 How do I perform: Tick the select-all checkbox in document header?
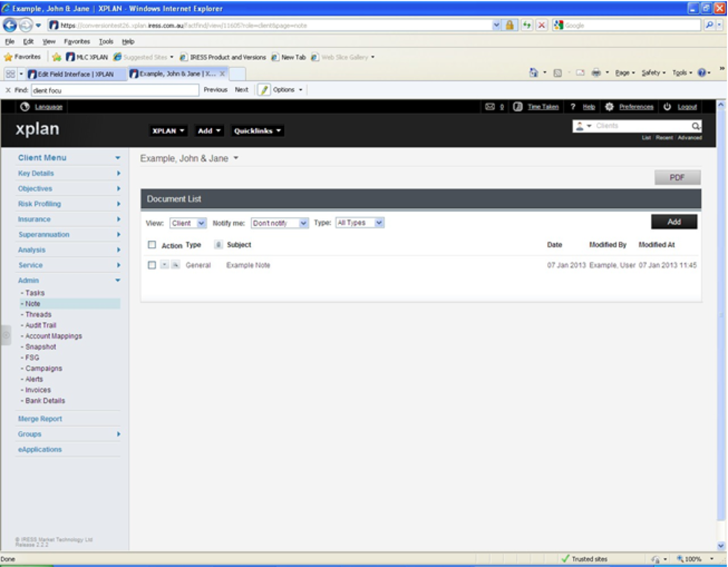152,245
